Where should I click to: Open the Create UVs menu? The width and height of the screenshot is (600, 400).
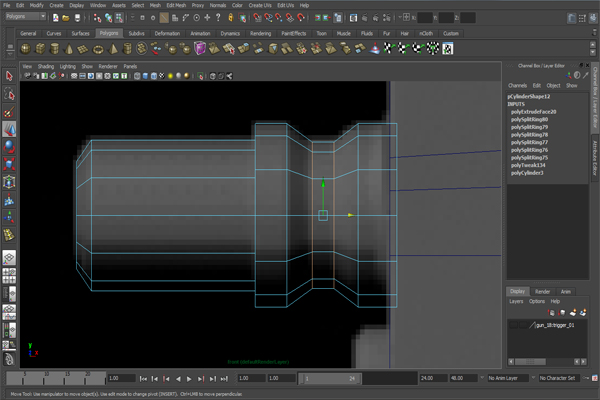click(260, 5)
